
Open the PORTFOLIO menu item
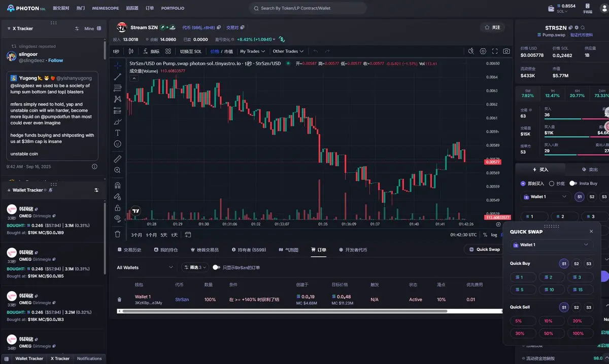(173, 8)
